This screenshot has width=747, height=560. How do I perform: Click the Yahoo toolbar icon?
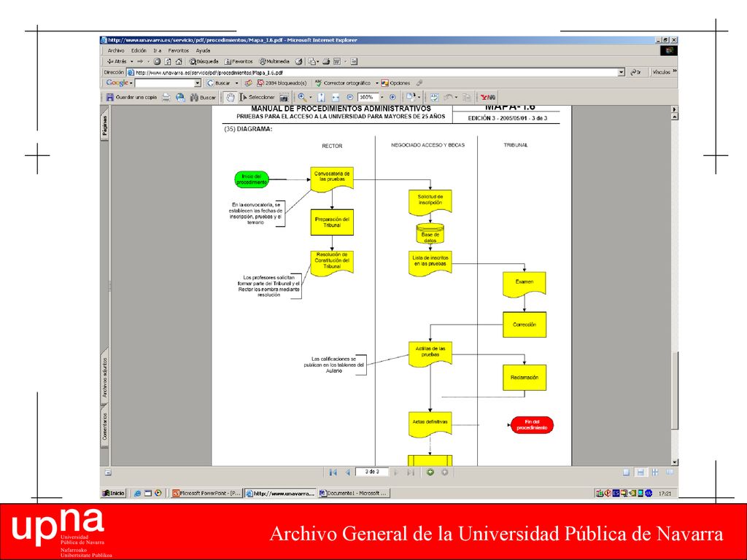pyautogui.click(x=488, y=97)
